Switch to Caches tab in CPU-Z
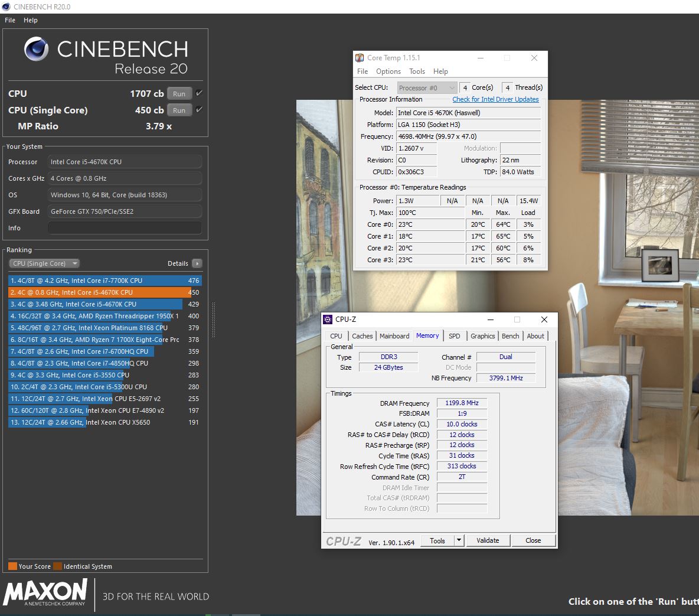Image resolution: width=699 pixels, height=616 pixels. 362,336
